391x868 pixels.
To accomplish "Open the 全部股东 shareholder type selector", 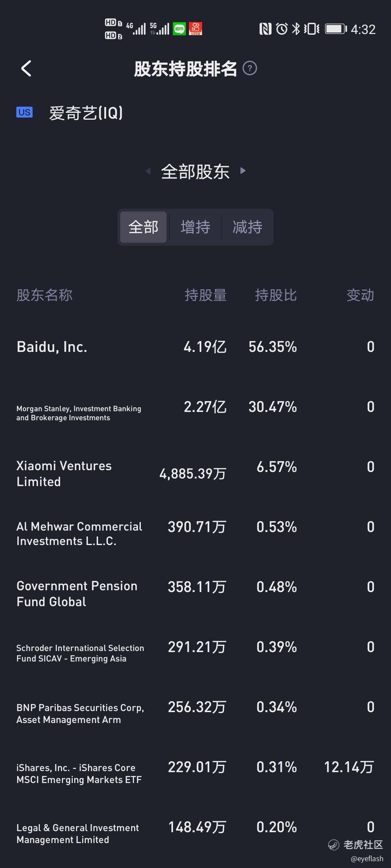I will pos(195,171).
